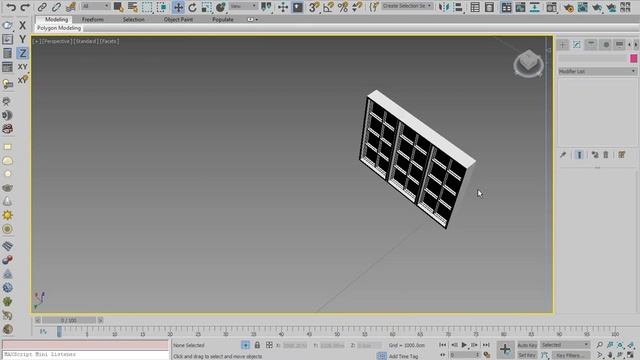Toggle Spinner Snap

point(357,7)
